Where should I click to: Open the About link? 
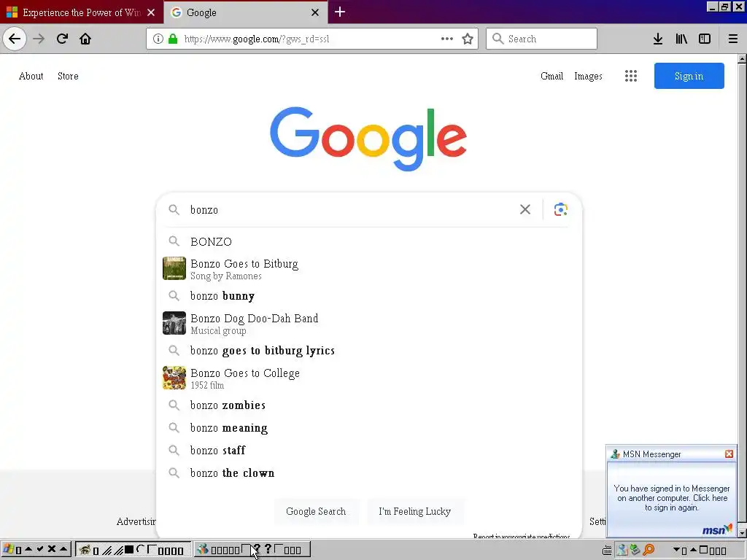[31, 76]
